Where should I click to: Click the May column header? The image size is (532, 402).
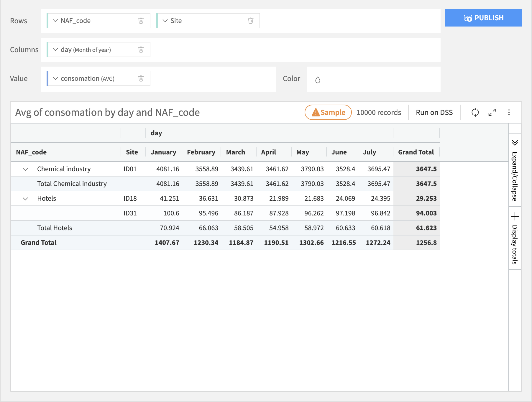pyautogui.click(x=303, y=152)
